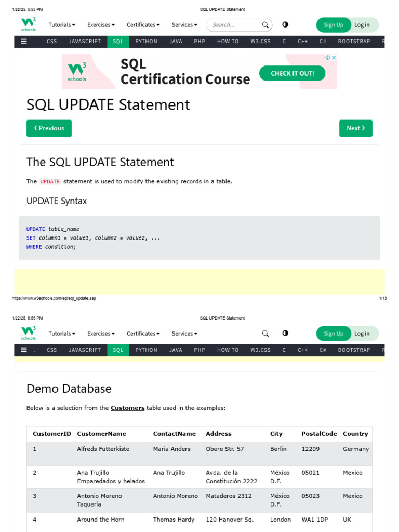Select HOW TO in the first page navbar
This screenshot has height=532, width=399.
tap(228, 42)
